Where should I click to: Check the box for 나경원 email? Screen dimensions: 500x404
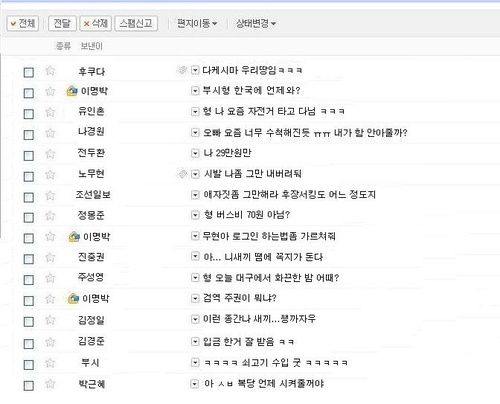point(29,135)
